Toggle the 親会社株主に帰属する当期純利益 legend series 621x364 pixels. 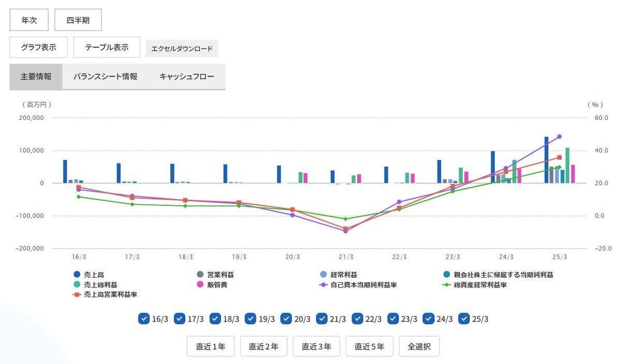pos(498,275)
